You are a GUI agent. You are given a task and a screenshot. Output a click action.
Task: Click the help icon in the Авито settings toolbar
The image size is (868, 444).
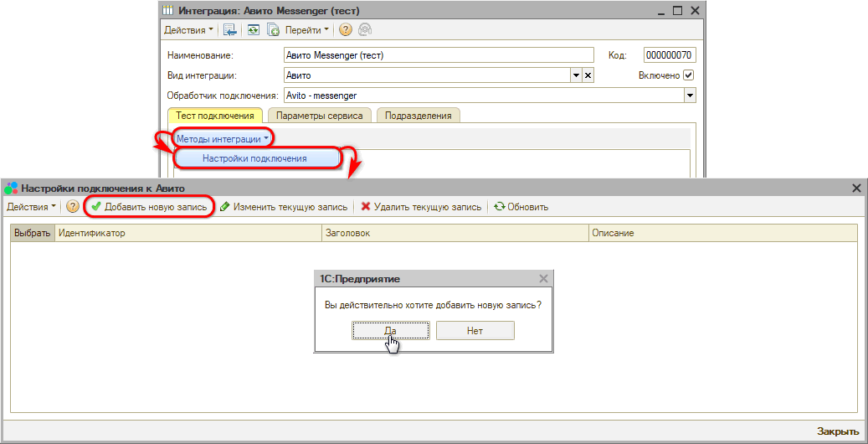coord(73,206)
